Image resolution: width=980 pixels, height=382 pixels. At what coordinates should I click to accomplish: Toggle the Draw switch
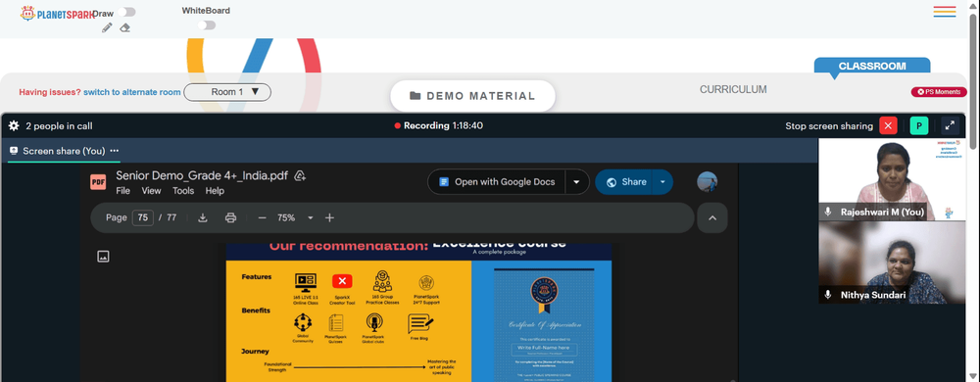126,12
